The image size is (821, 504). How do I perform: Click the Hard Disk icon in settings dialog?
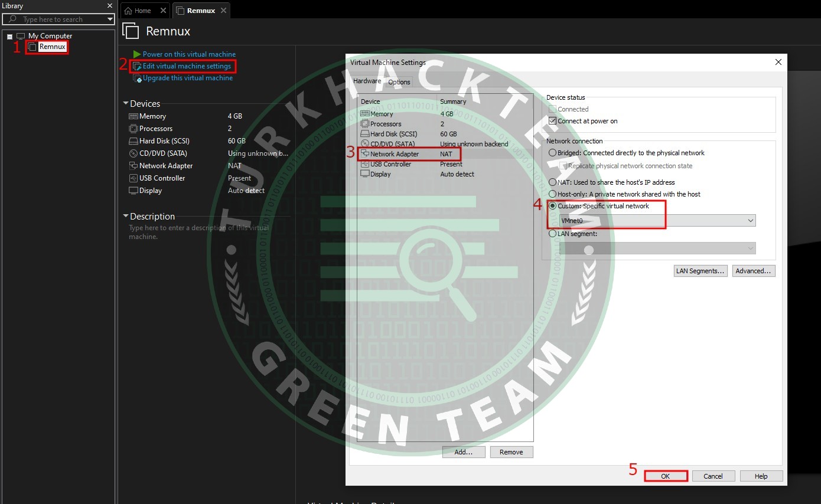pyautogui.click(x=365, y=134)
